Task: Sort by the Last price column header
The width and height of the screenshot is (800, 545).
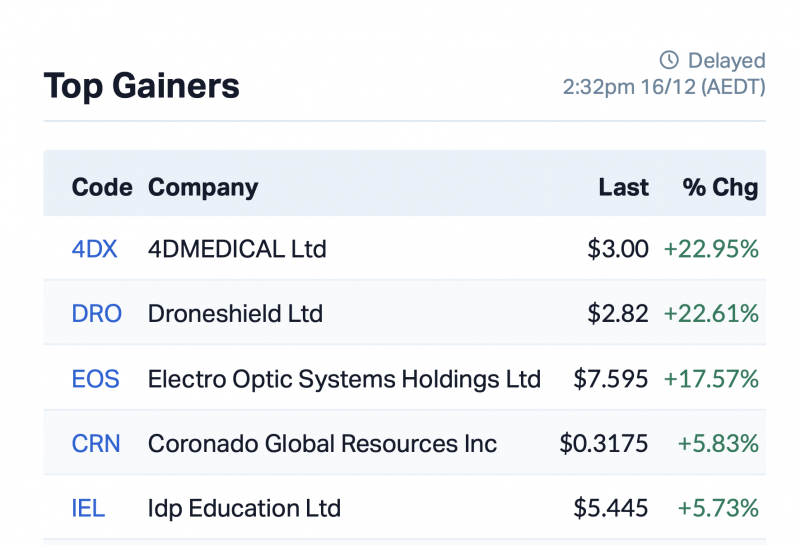Action: (x=624, y=187)
